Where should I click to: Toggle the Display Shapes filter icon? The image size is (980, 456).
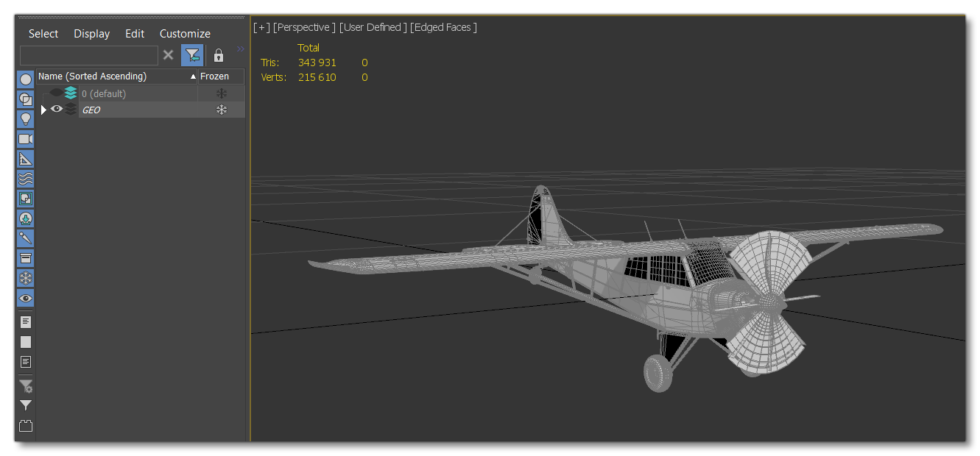[26, 99]
